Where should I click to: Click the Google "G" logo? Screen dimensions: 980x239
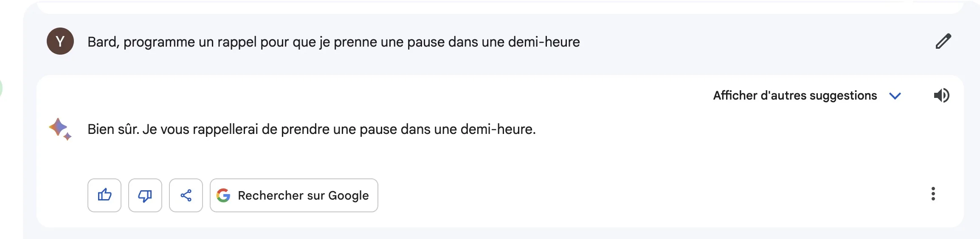[x=223, y=195]
